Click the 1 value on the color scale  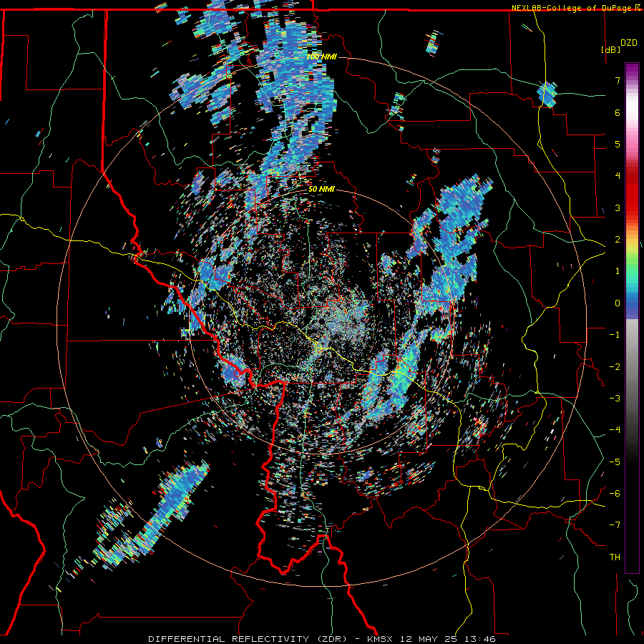click(x=618, y=271)
